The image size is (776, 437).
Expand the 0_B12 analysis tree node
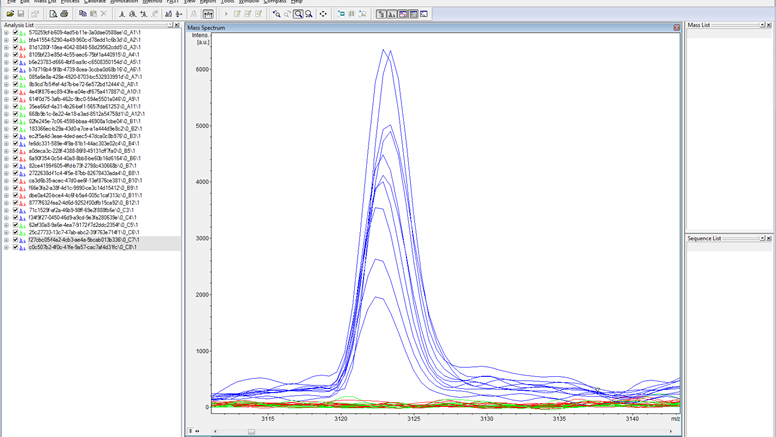(x=6, y=202)
